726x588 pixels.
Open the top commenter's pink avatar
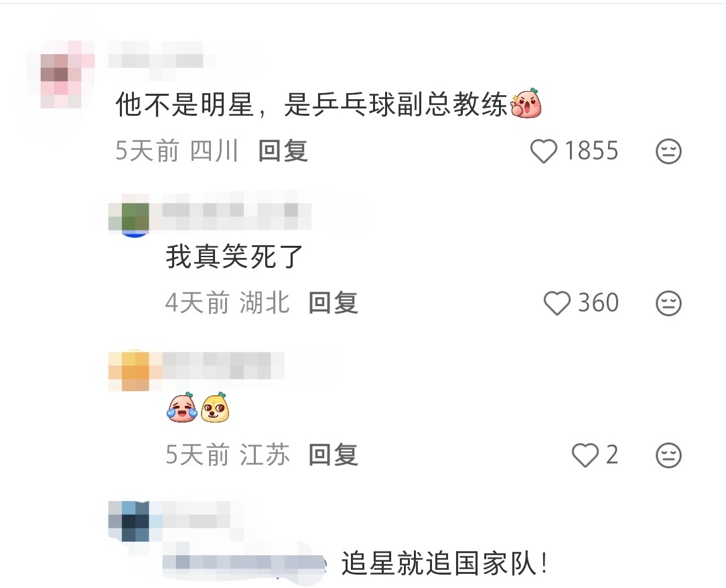pos(61,74)
